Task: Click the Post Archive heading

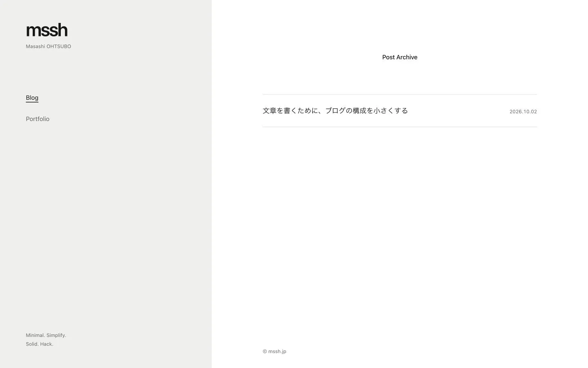Action: pyautogui.click(x=400, y=57)
